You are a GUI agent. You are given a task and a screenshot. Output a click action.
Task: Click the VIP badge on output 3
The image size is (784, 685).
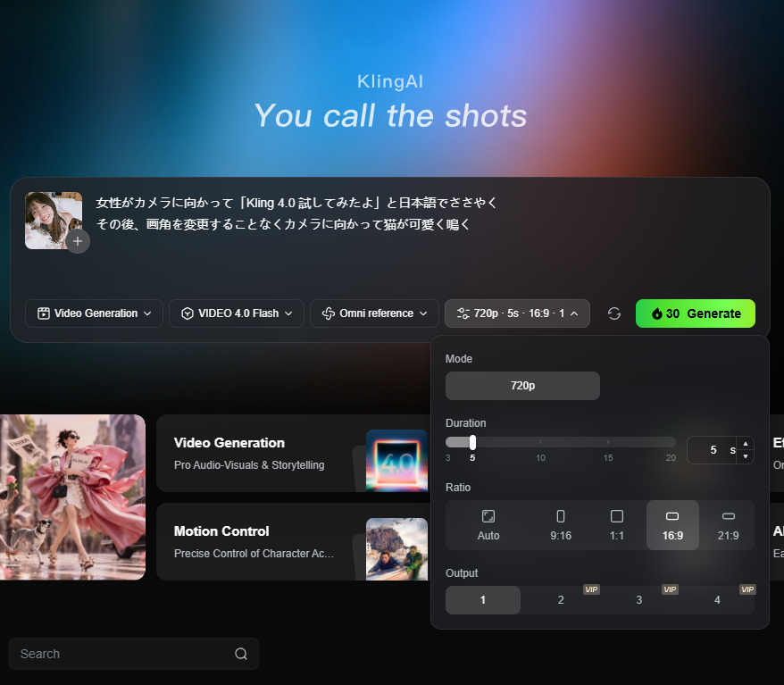click(x=670, y=589)
